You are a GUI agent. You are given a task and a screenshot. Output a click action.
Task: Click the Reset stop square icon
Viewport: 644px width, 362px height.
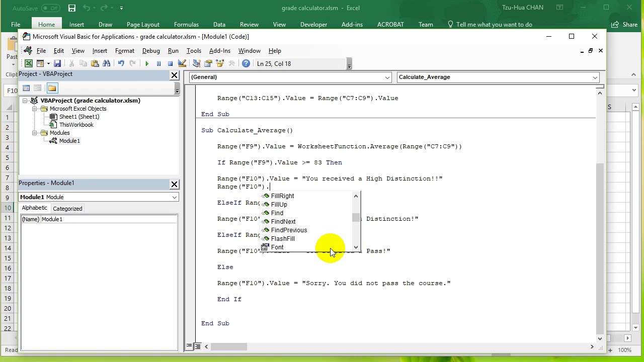tap(170, 63)
